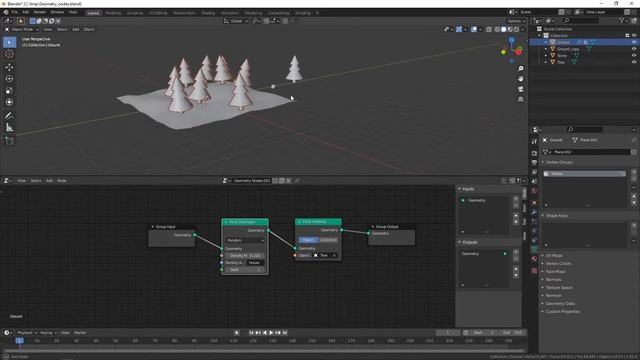Viewport: 640px width, 360px height.
Task: Open the Render properties tab
Action: click(x=534, y=153)
